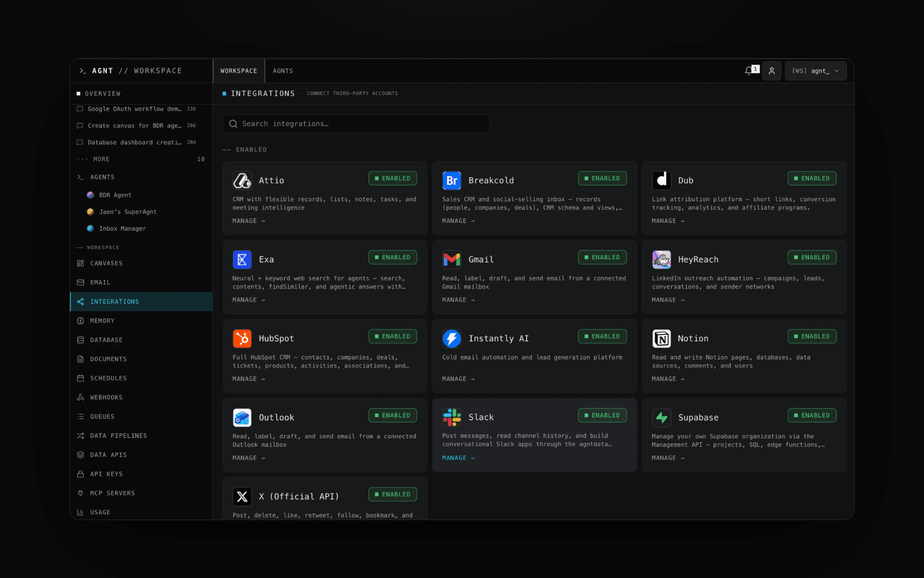The image size is (924, 578).
Task: Click MANAGE link on Slack card
Action: click(458, 458)
